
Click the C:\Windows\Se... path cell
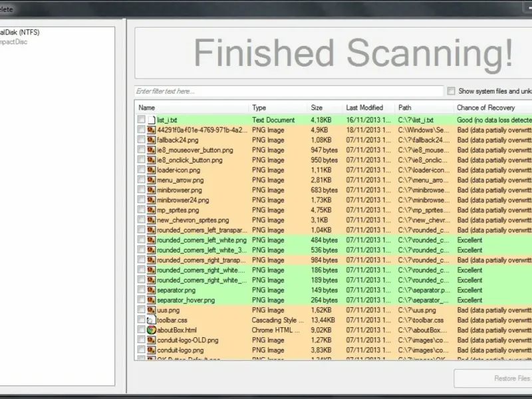click(424, 130)
